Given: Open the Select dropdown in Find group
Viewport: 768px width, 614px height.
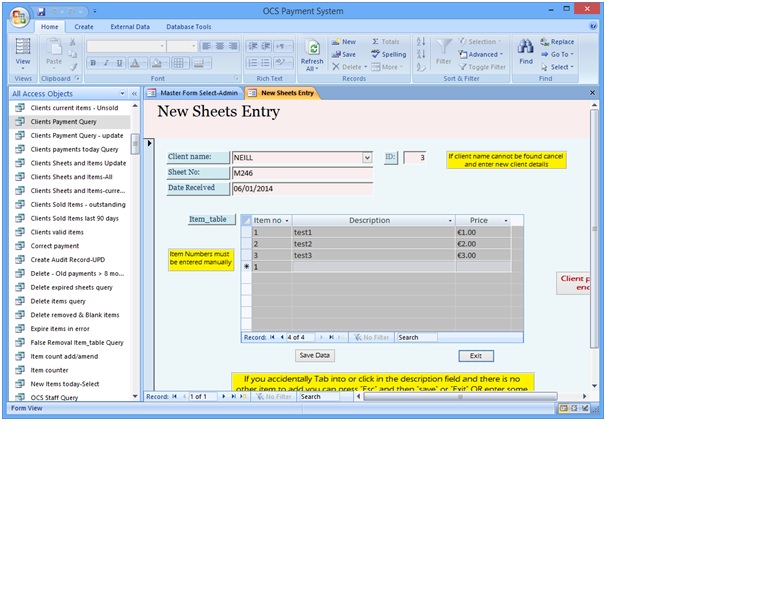Looking at the screenshot, I should (557, 67).
